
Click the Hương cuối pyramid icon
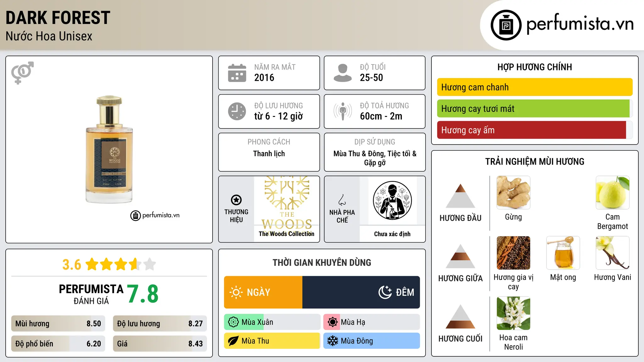click(x=460, y=316)
